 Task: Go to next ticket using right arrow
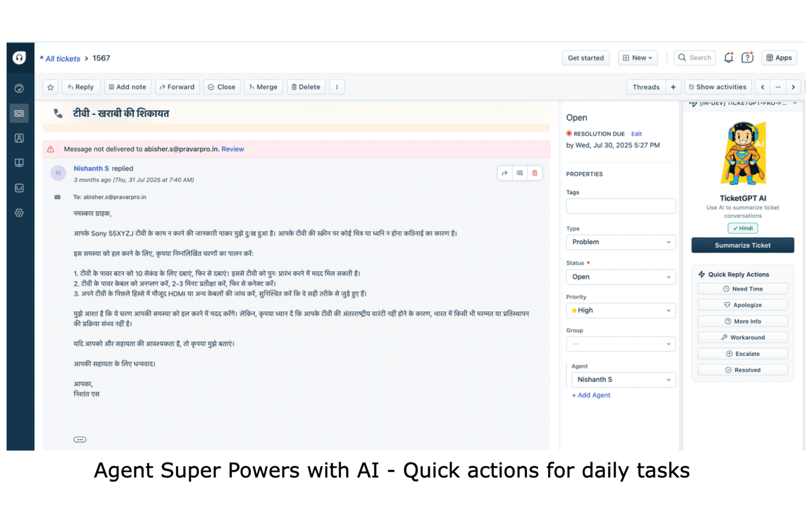pos(793,87)
